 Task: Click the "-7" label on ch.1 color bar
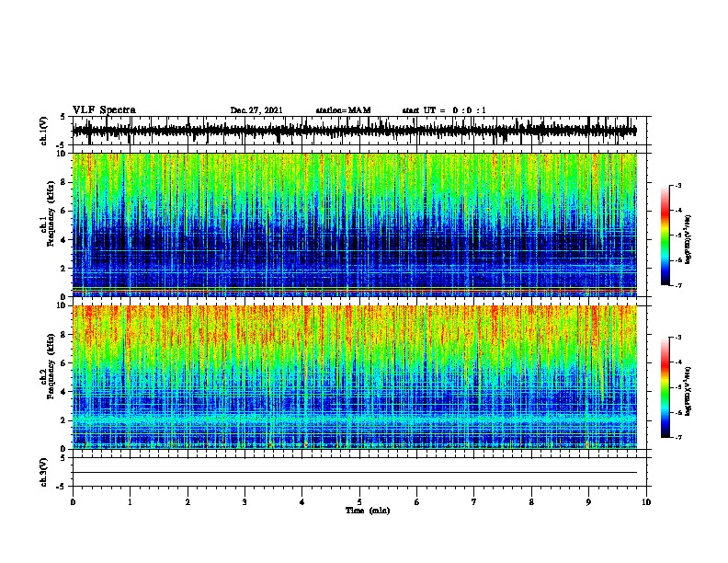tap(677, 285)
